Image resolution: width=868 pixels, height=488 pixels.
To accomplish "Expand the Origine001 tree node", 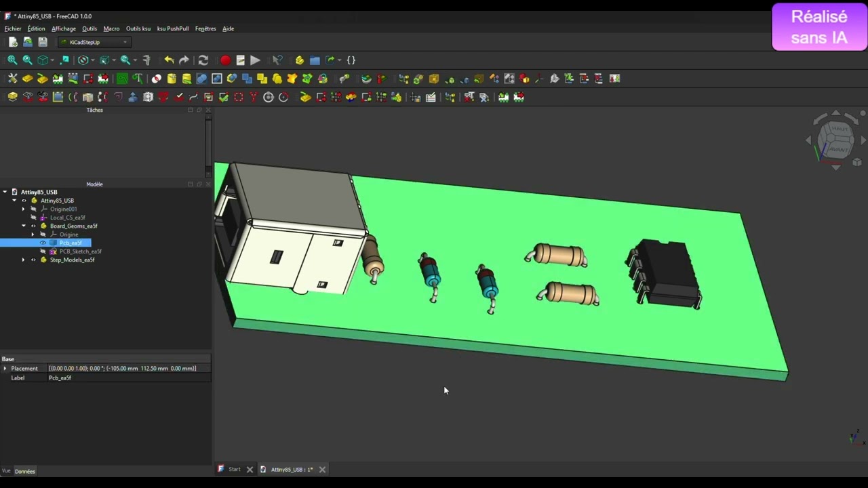I will 24,209.
